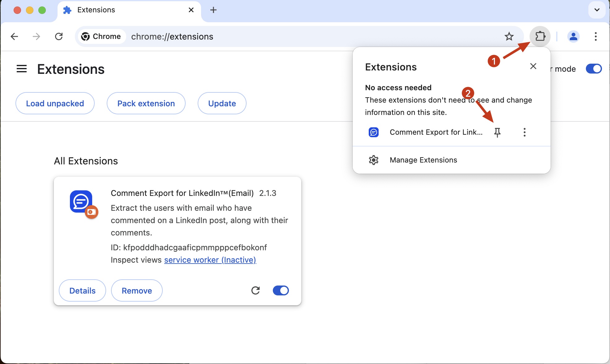
Task: Click the Comment Export icon in popup
Action: click(374, 132)
